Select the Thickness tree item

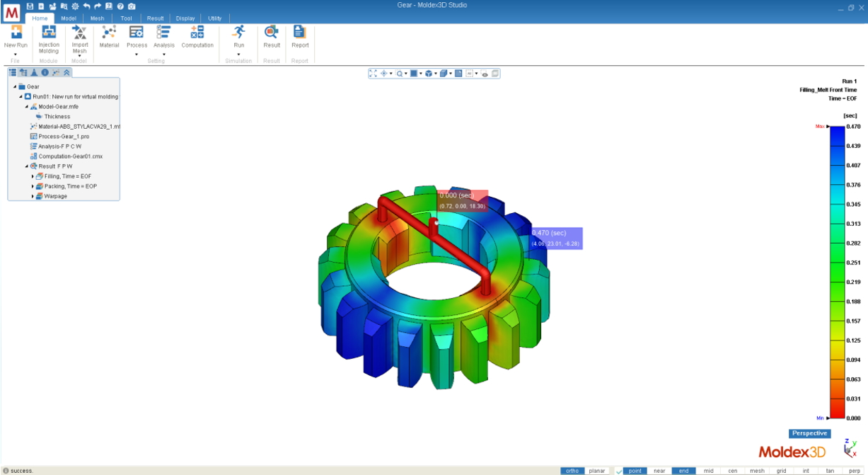57,116
